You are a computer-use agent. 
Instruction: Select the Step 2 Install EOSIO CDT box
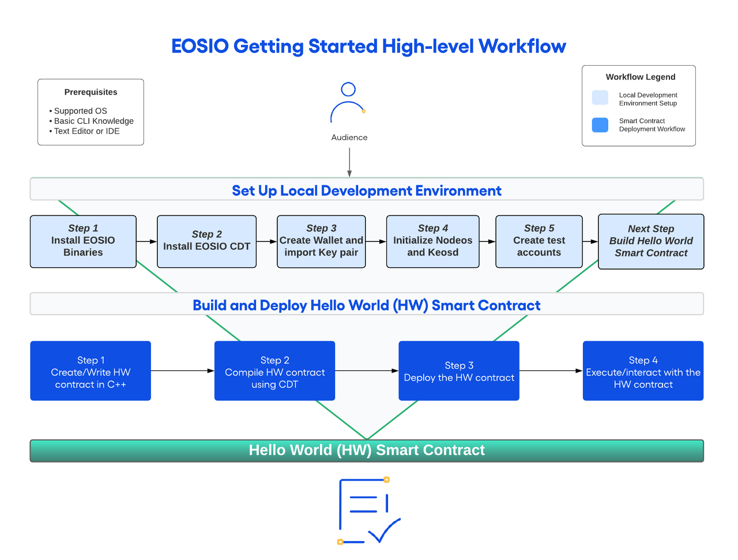(207, 241)
